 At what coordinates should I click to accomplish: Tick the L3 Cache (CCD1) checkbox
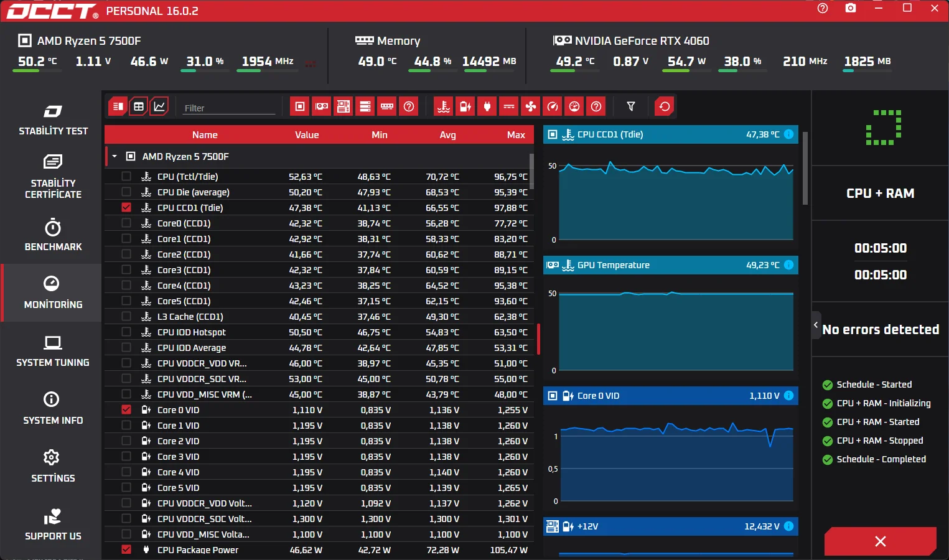point(126,317)
